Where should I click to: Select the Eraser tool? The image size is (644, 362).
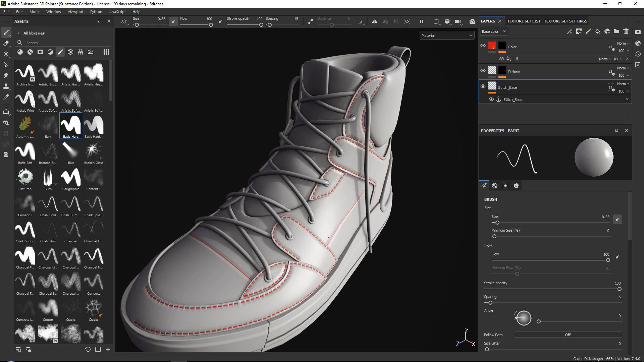pyautogui.click(x=6, y=43)
